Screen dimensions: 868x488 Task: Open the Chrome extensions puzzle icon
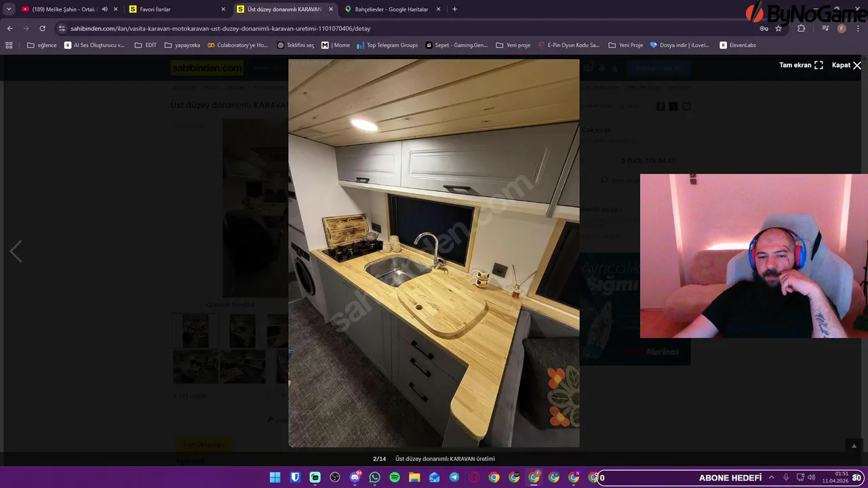(801, 28)
